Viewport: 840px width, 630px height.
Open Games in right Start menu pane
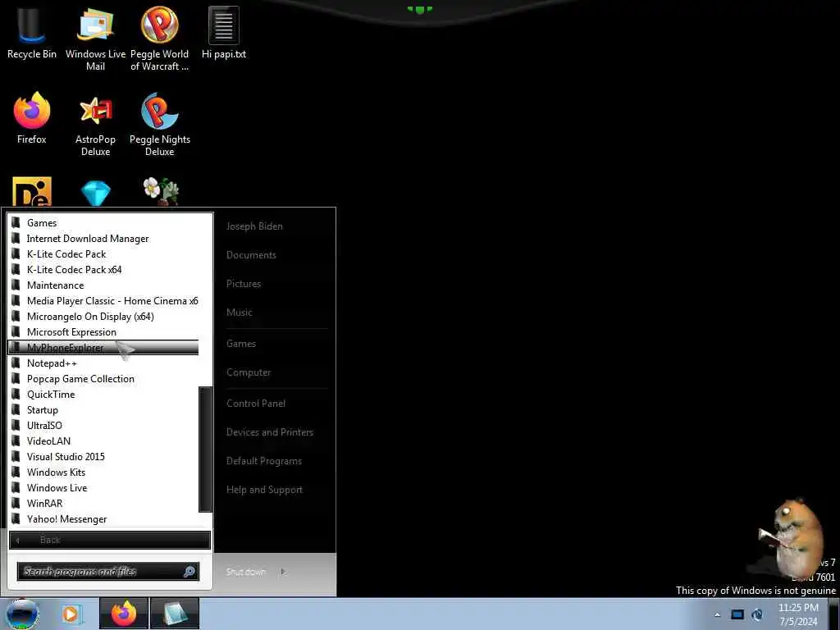(x=240, y=344)
